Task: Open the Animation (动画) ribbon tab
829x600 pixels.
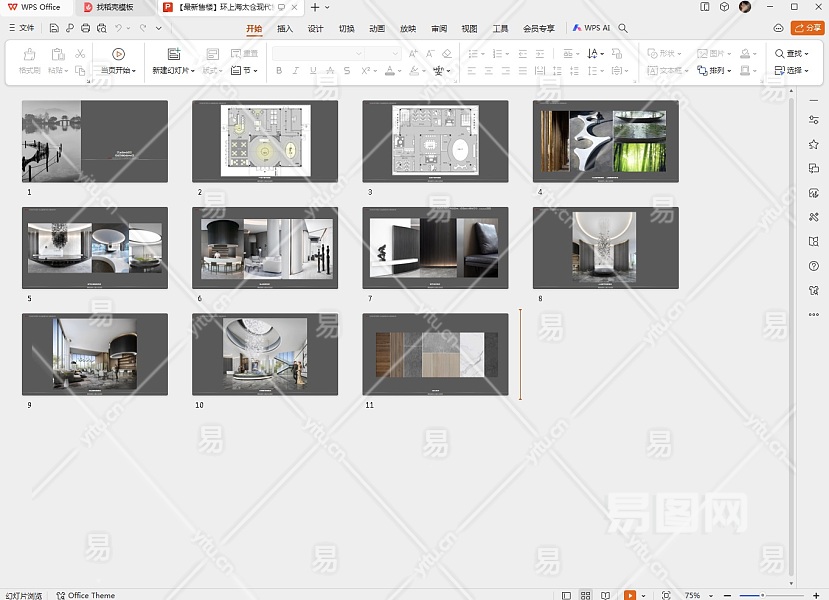Action: (x=376, y=28)
